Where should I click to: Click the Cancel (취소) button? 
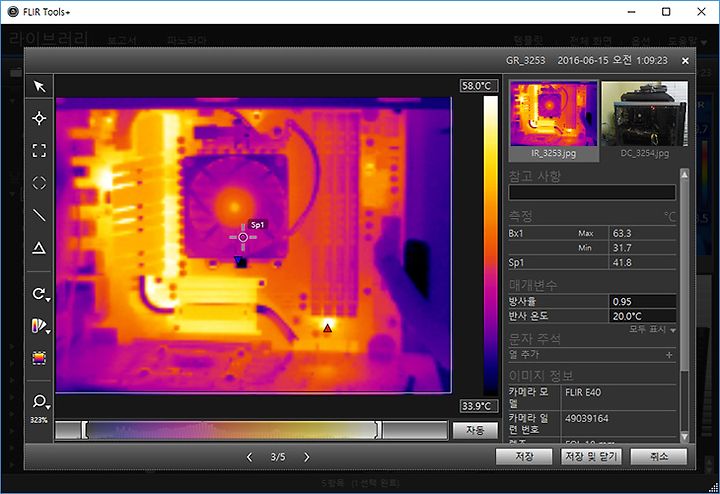tap(659, 457)
